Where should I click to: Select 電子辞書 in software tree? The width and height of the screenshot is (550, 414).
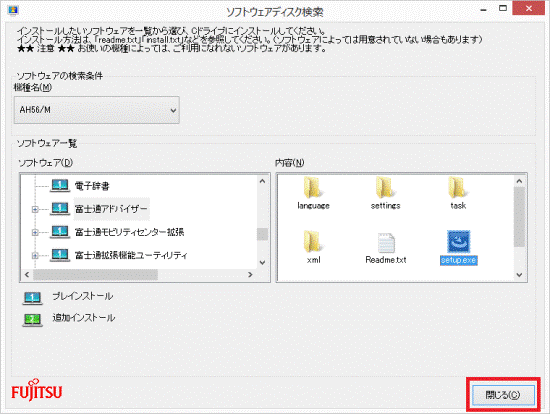[x=92, y=186]
